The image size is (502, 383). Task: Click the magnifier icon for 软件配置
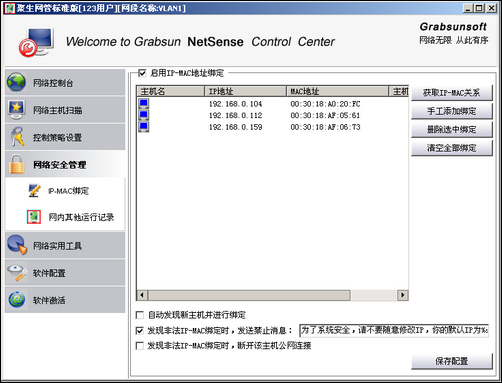[x=17, y=273]
